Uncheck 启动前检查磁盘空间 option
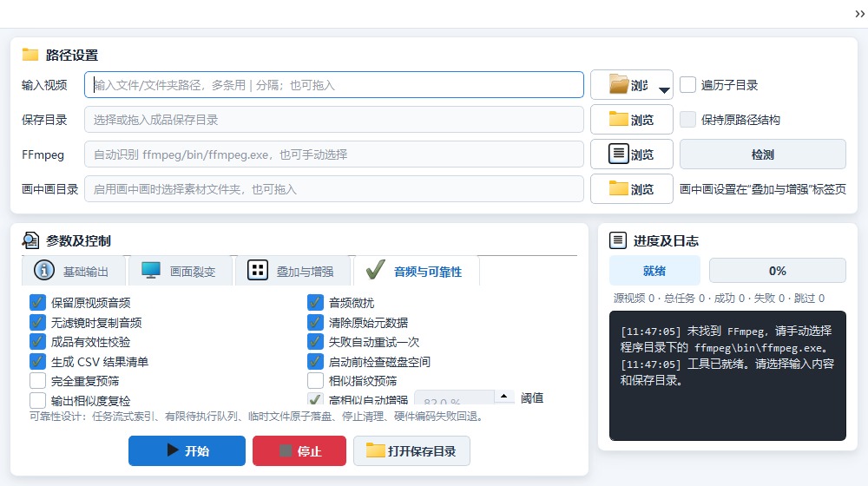Viewport: 868px width, 486px height. coord(315,361)
